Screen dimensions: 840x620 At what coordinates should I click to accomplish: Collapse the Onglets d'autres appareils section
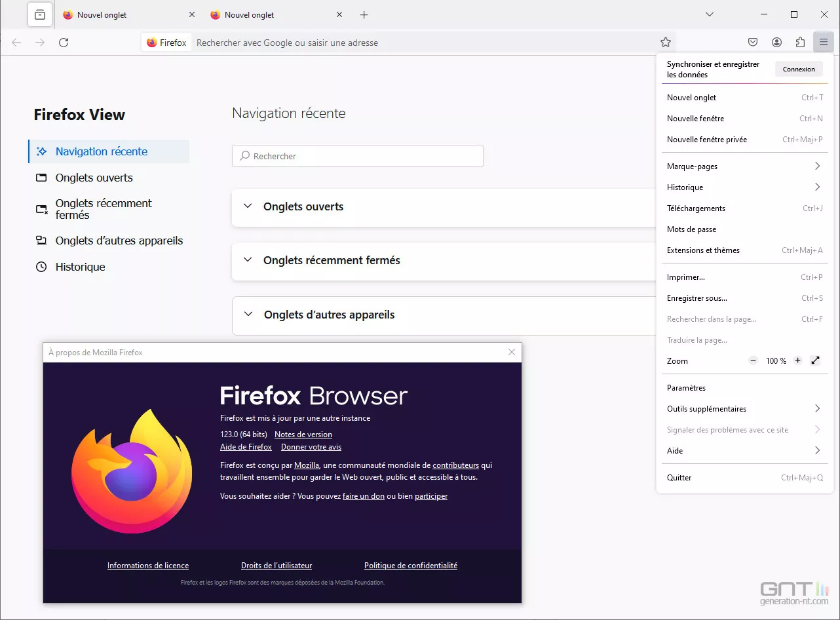pyautogui.click(x=248, y=315)
